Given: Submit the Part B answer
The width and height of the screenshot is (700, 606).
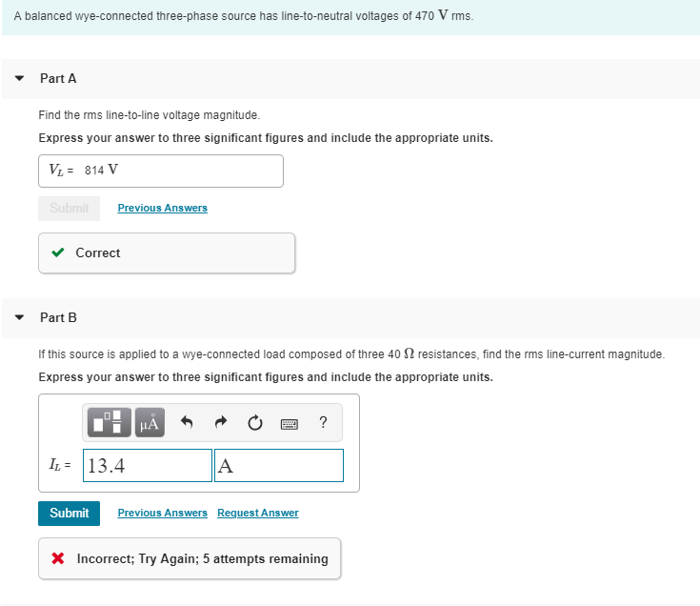Looking at the screenshot, I should pyautogui.click(x=69, y=514).
